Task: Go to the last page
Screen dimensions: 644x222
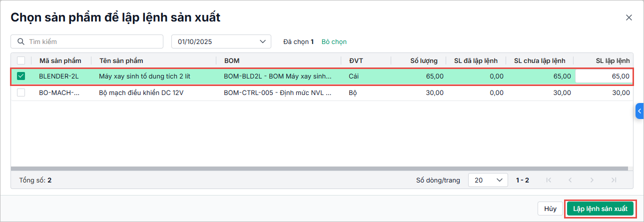Action: tap(614, 180)
